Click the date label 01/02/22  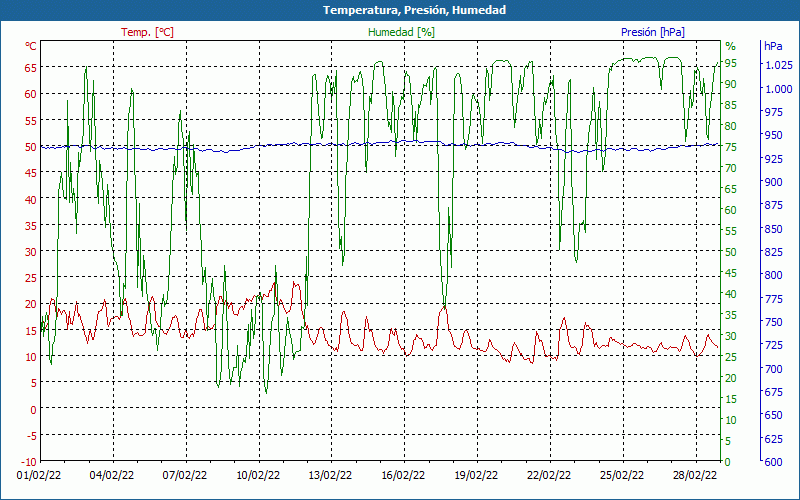click(x=39, y=476)
